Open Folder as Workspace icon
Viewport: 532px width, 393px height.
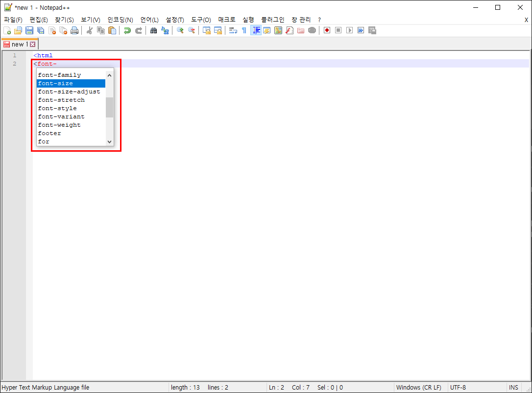coord(301,30)
